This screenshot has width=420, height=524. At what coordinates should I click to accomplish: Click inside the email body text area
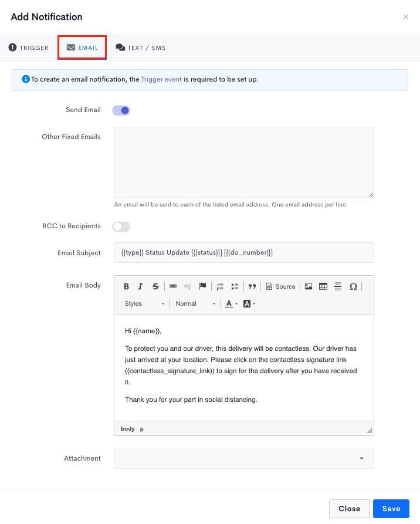[x=244, y=367]
